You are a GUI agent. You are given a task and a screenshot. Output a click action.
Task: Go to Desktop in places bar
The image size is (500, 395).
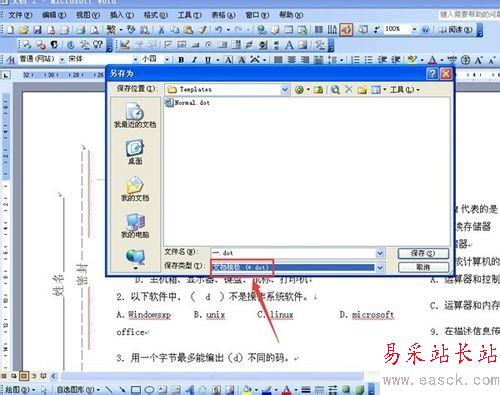[x=135, y=152]
